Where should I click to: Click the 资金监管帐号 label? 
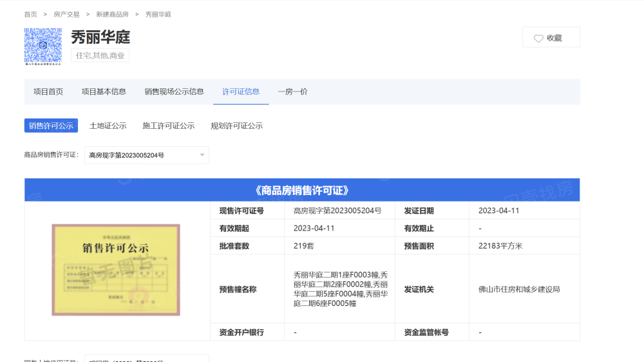click(426, 332)
